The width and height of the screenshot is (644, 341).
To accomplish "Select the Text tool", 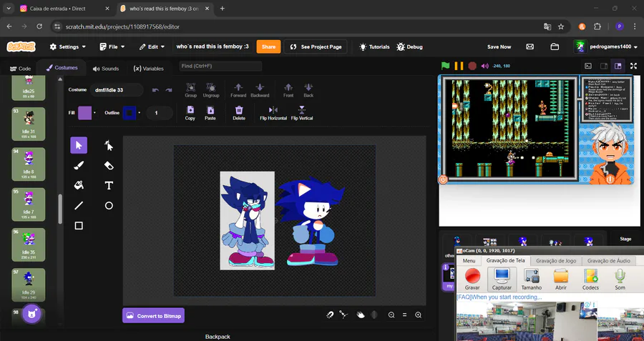I will (109, 185).
